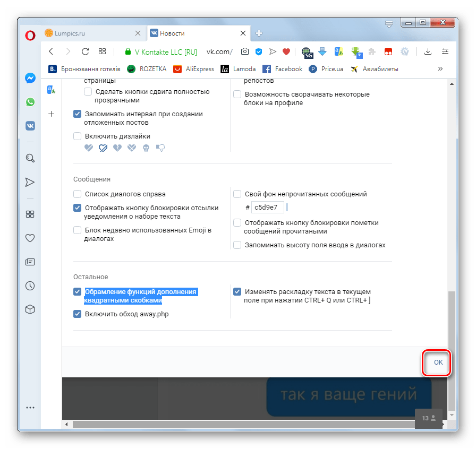Enable recently used Emoji block

coord(78,230)
